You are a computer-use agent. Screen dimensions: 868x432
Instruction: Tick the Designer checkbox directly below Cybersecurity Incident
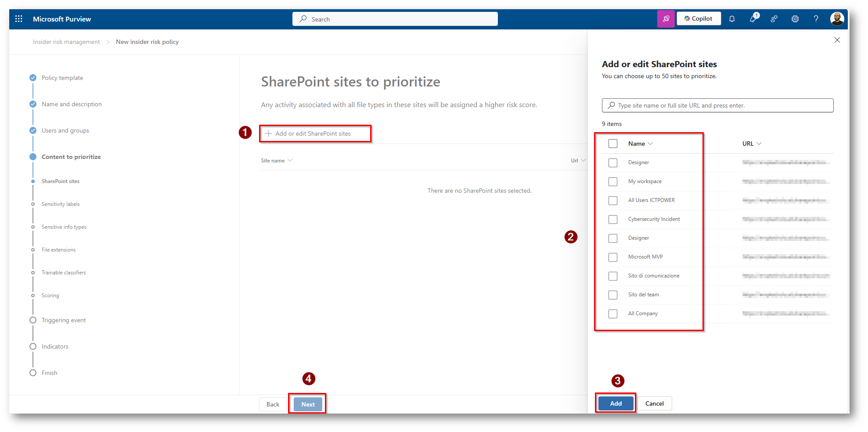click(x=613, y=238)
